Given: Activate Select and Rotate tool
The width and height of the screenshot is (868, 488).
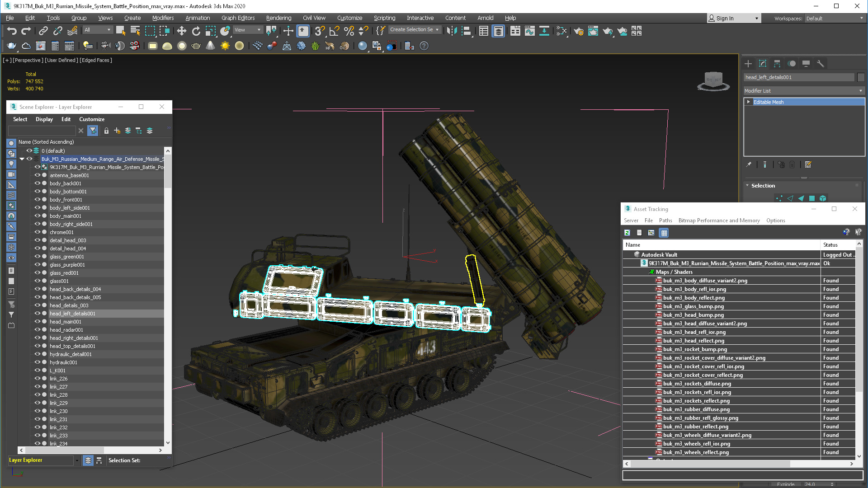Looking at the screenshot, I should (196, 31).
